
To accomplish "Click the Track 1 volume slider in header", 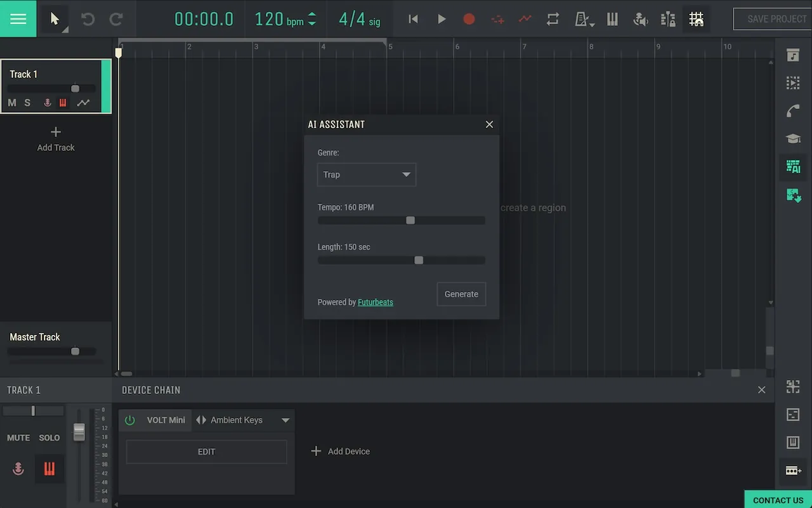I will [x=51, y=89].
